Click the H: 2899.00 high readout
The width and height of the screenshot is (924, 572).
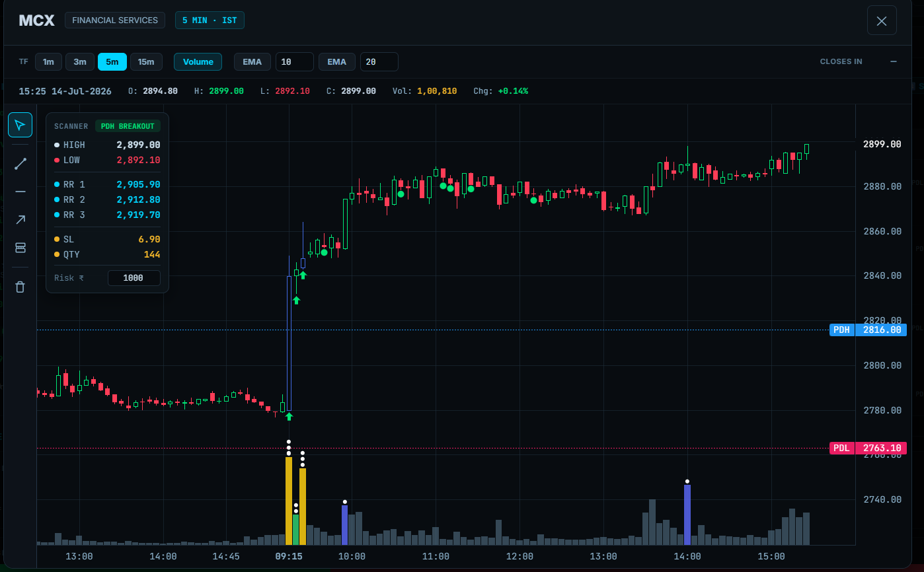click(219, 91)
